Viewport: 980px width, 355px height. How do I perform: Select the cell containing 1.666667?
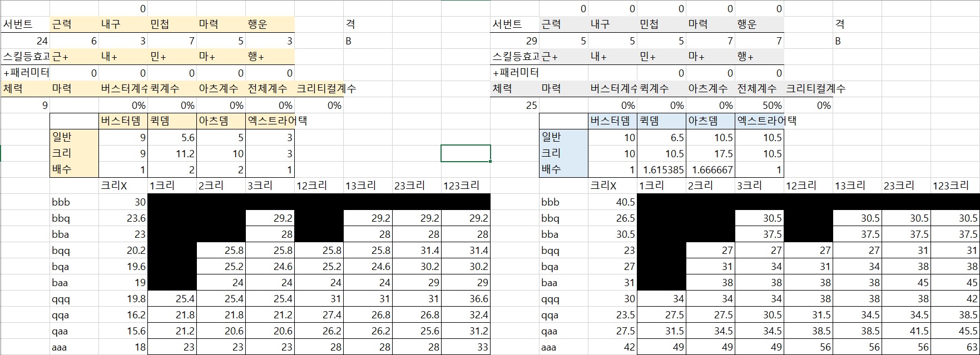pos(710,170)
